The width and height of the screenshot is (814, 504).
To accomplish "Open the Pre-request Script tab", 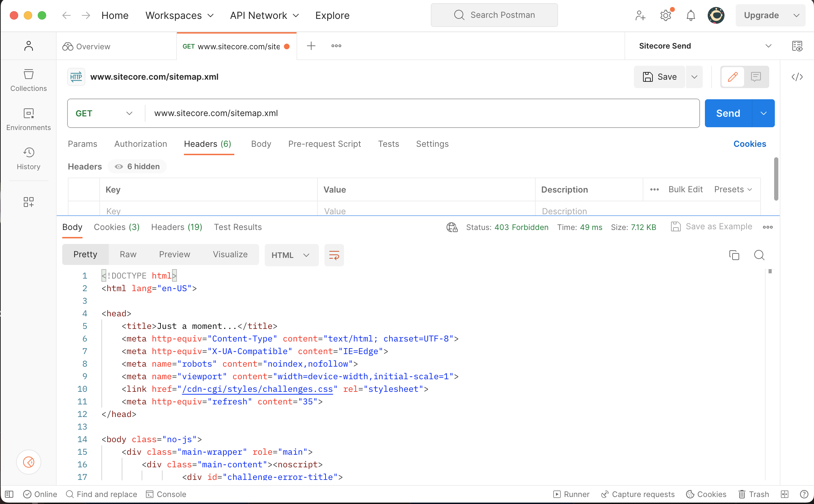I will (x=324, y=144).
